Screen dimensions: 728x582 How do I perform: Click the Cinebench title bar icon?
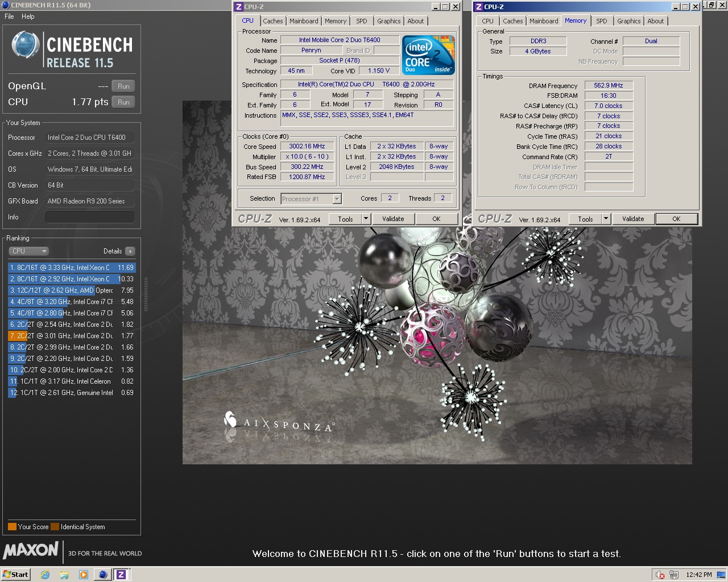5,5
